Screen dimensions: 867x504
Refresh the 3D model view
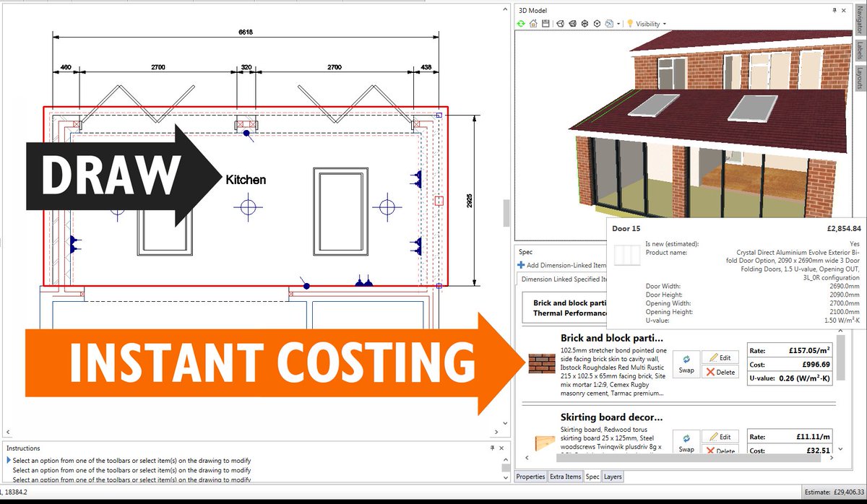point(522,23)
